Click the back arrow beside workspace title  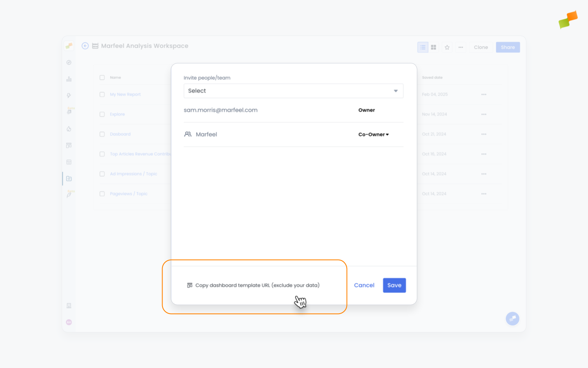pyautogui.click(x=85, y=46)
